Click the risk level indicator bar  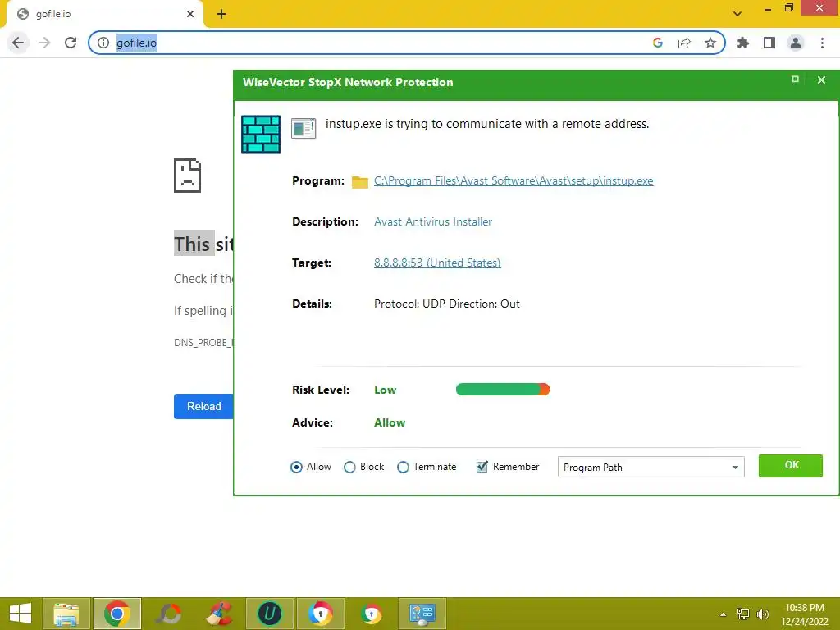pos(503,390)
